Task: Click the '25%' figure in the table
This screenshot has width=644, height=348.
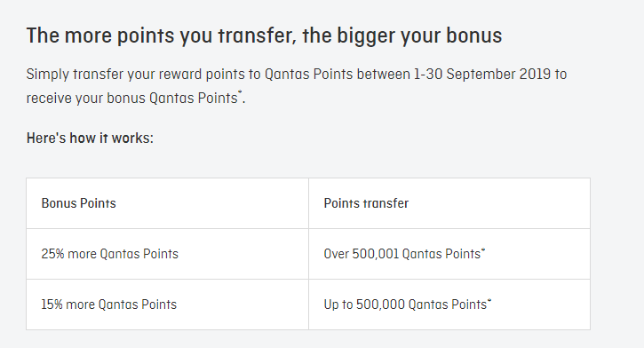Action: [52, 254]
